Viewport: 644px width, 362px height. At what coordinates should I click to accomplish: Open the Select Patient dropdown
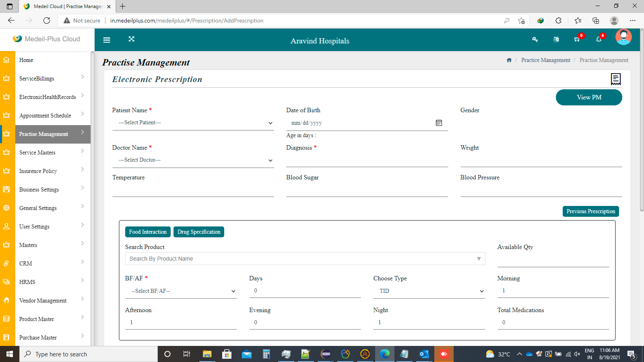[x=193, y=123]
